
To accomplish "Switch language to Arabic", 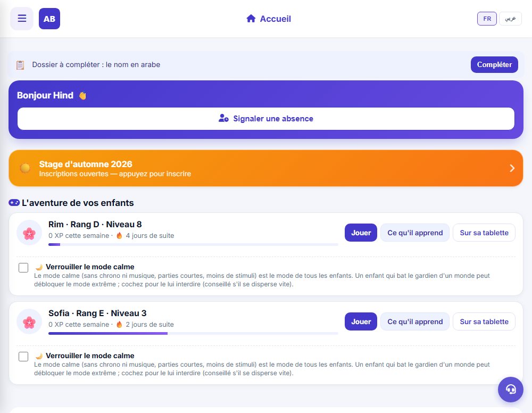I will tap(510, 19).
